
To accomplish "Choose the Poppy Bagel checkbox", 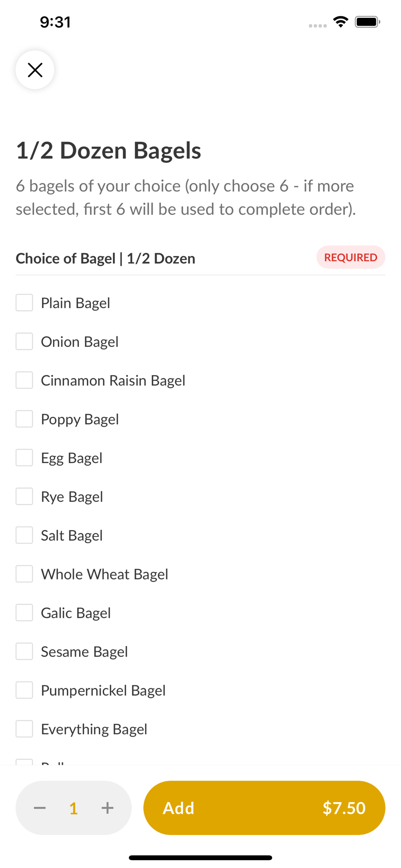I will (24, 419).
